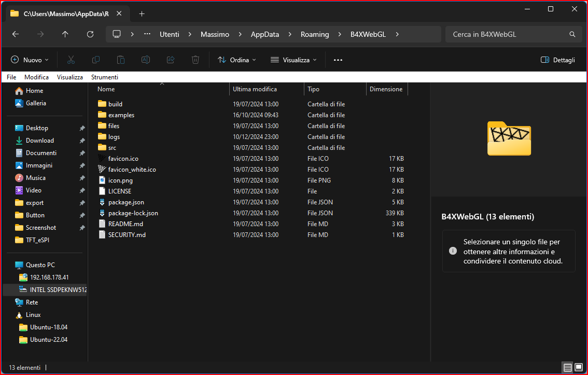Add a new tab with plus icon
The height and width of the screenshot is (375, 588).
coord(142,13)
